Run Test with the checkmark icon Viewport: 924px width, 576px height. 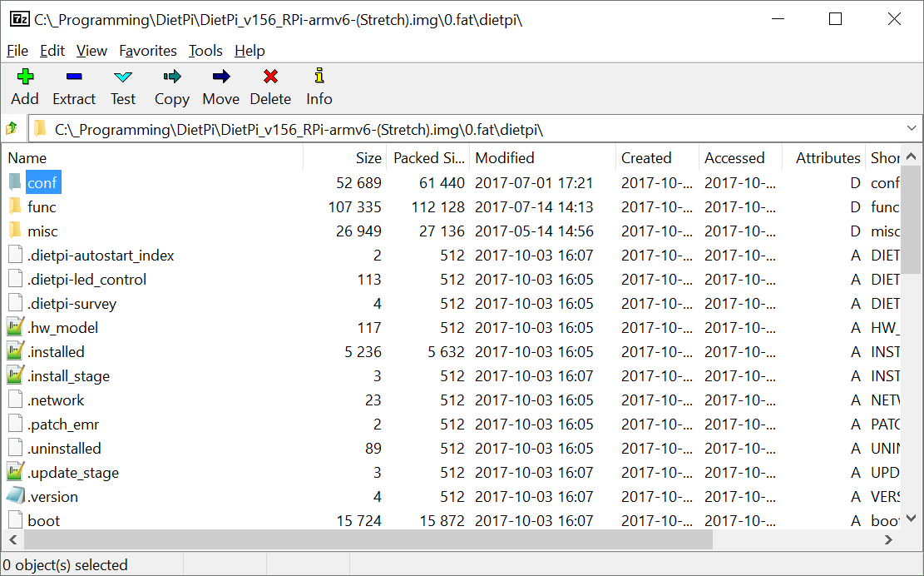point(122,77)
